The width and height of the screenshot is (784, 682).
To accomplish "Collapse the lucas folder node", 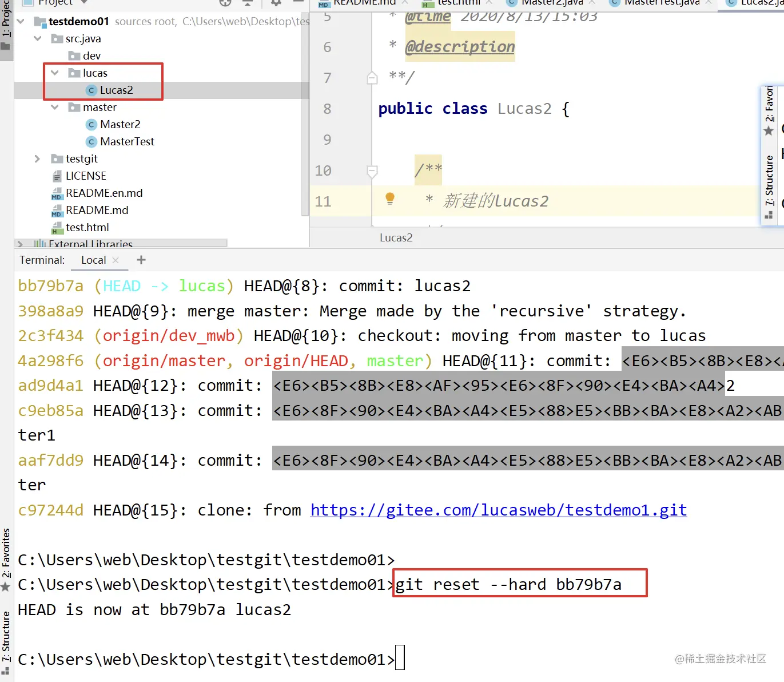I will point(55,73).
